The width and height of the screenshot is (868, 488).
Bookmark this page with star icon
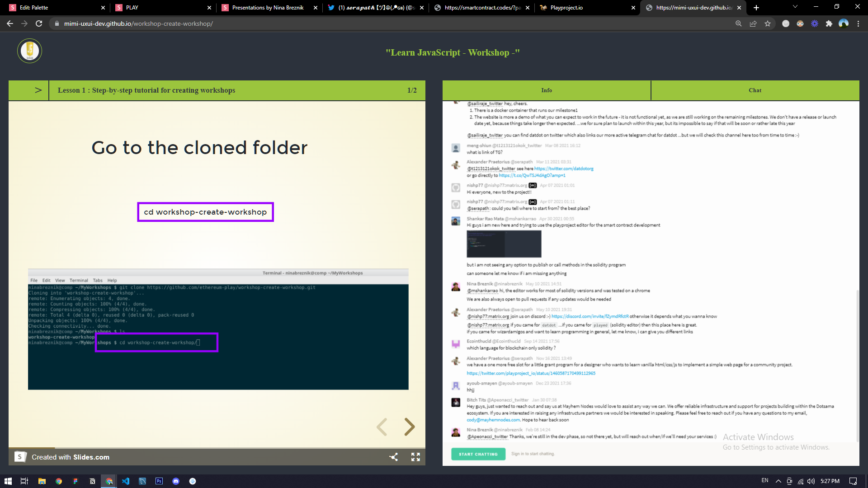(768, 23)
